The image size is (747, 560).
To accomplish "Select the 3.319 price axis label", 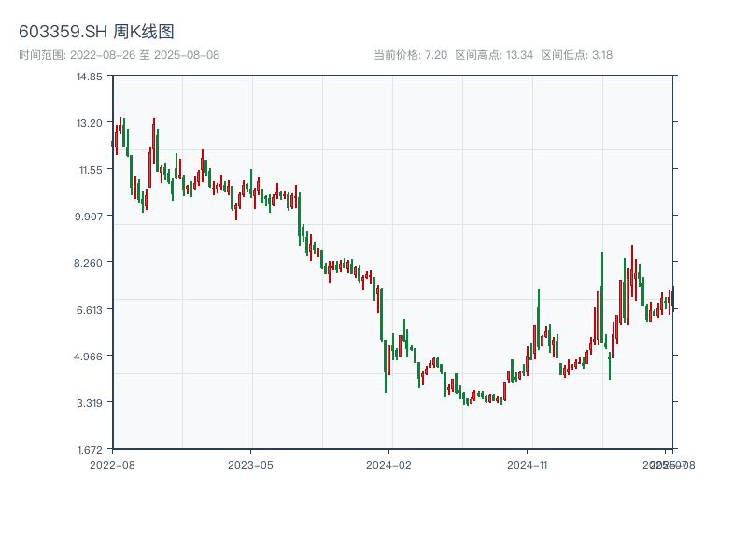I will coord(90,403).
